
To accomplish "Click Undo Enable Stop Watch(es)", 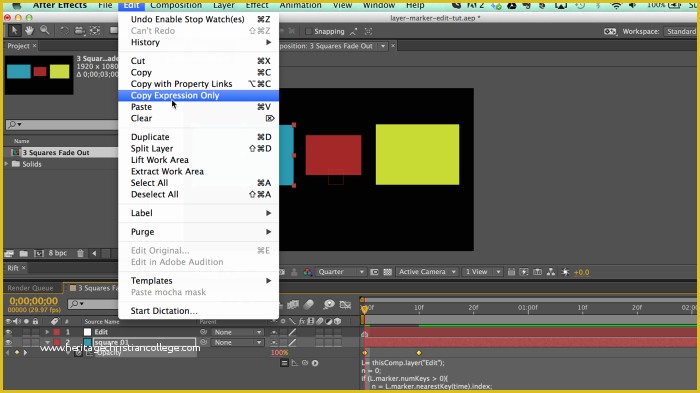I will point(198,19).
